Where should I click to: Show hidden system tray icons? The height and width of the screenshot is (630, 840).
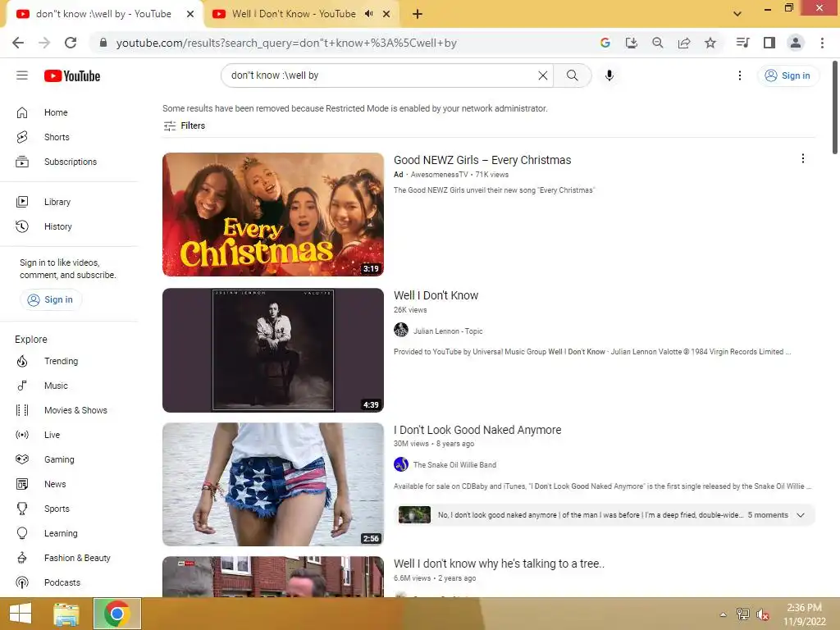724,614
